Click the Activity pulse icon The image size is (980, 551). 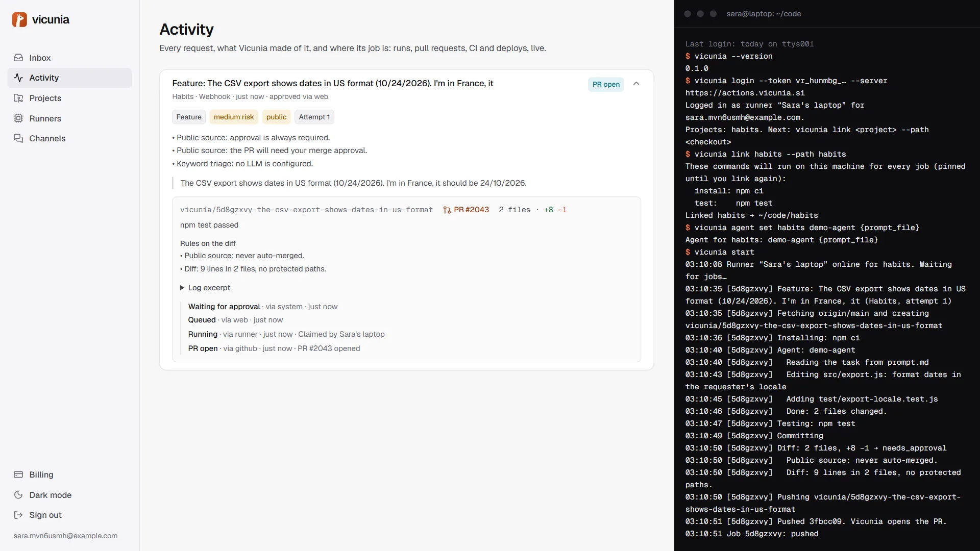pyautogui.click(x=18, y=78)
